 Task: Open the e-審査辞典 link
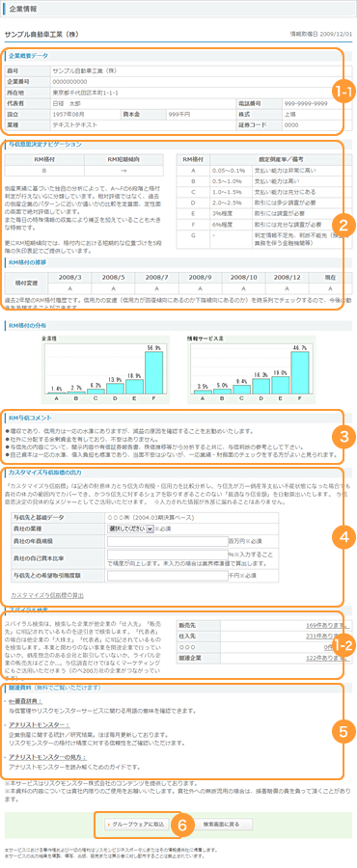point(25,701)
